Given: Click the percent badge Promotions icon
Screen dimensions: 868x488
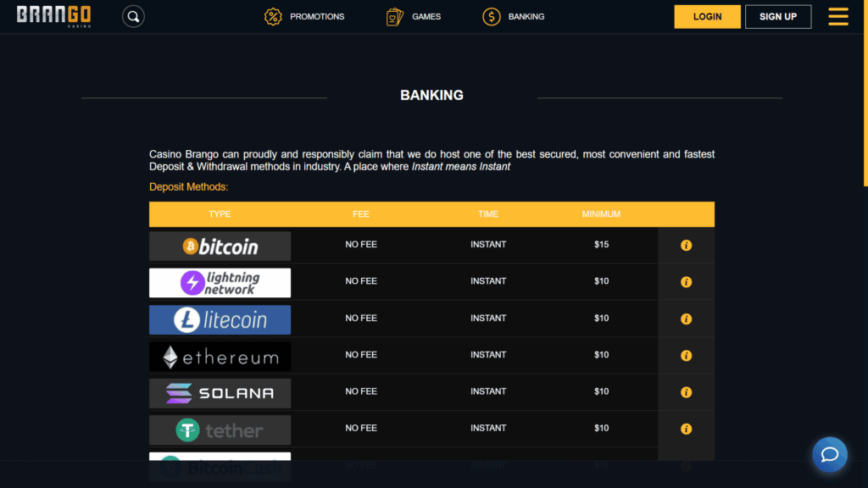Looking at the screenshot, I should [273, 16].
